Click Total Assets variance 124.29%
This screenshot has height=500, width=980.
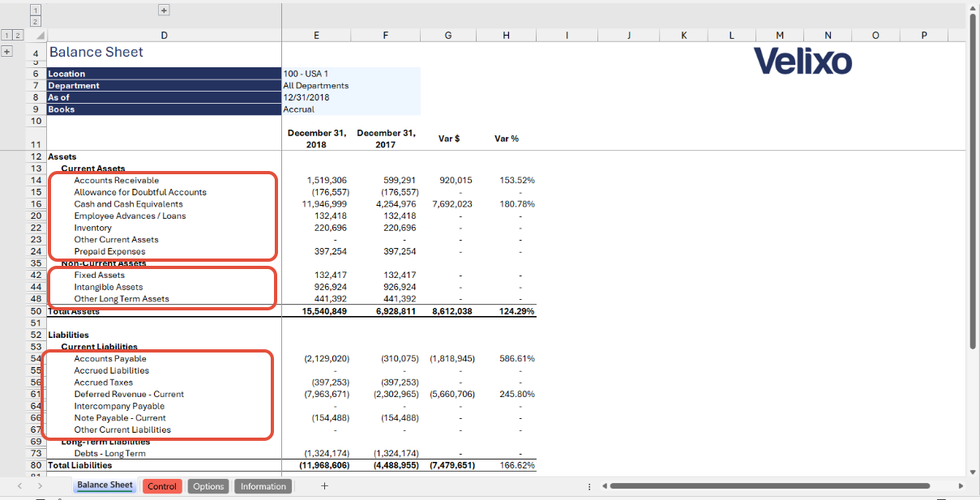point(517,311)
